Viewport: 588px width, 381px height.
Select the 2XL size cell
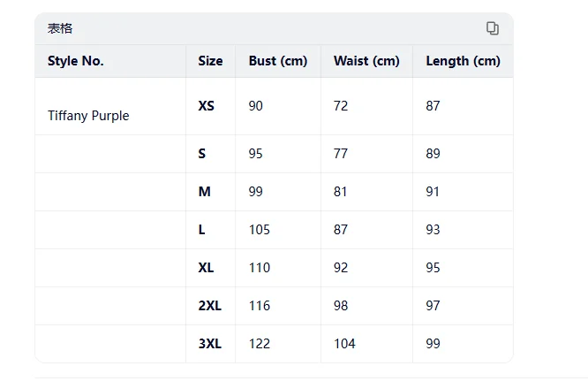click(x=209, y=306)
